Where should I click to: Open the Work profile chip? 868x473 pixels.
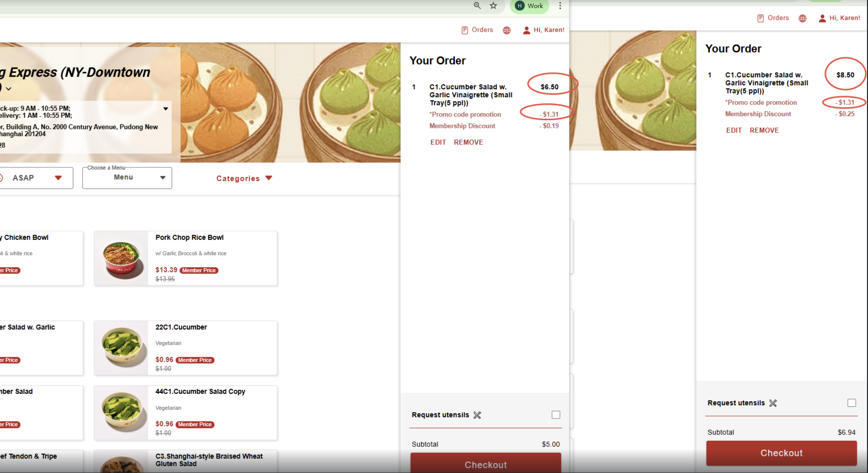[x=529, y=6]
